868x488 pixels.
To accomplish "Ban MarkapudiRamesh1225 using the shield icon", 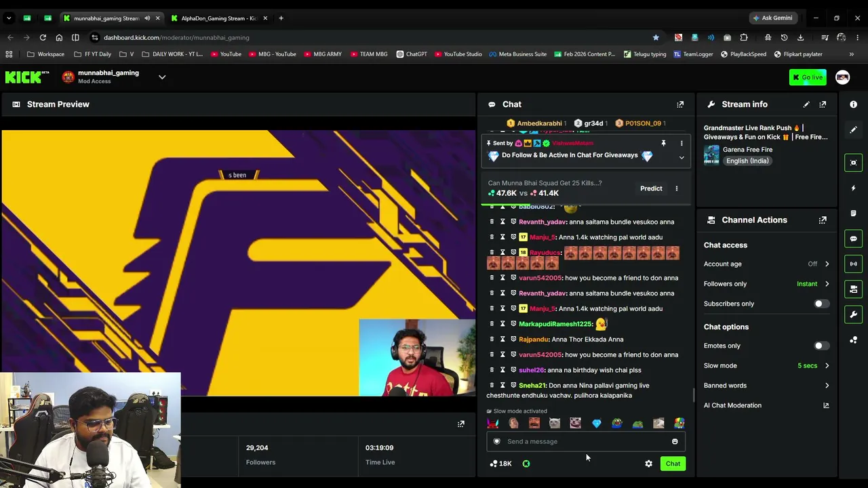I will pyautogui.click(x=513, y=324).
